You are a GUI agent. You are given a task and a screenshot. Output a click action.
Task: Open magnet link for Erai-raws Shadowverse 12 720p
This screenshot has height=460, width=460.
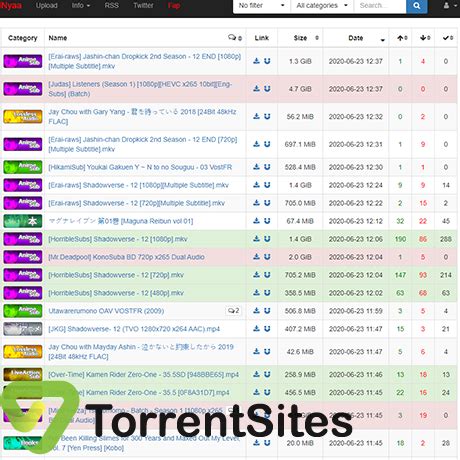[x=267, y=203]
